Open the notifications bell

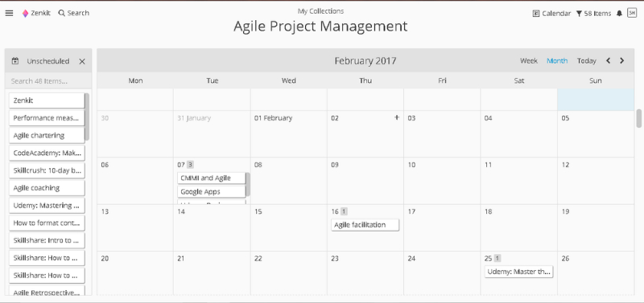(x=619, y=14)
